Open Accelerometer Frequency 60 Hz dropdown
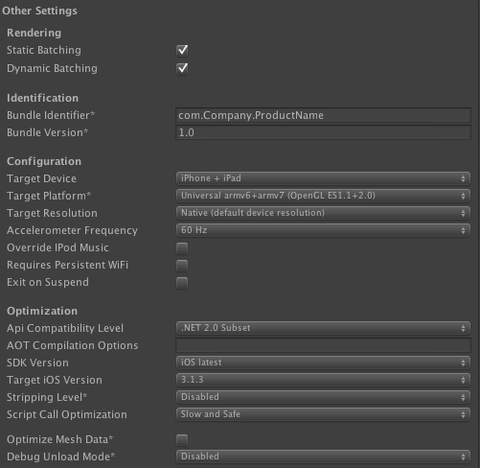The height and width of the screenshot is (468, 480). pyautogui.click(x=323, y=230)
